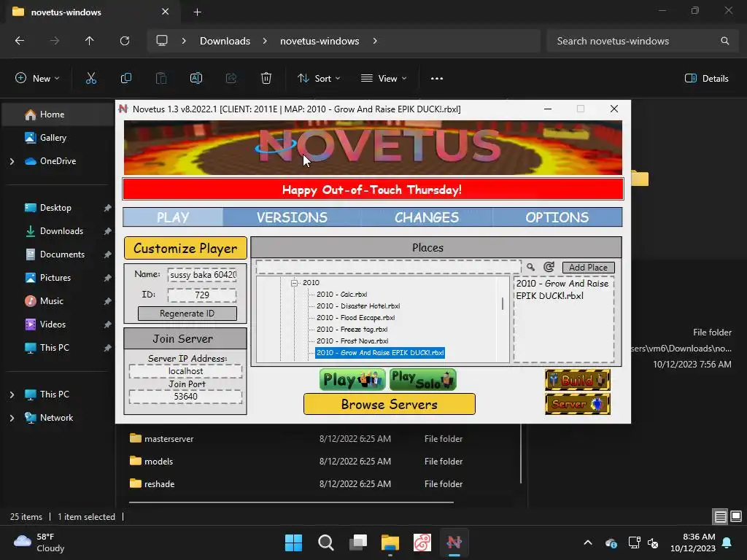Click the Places tree vertical scrollbar

[503, 304]
